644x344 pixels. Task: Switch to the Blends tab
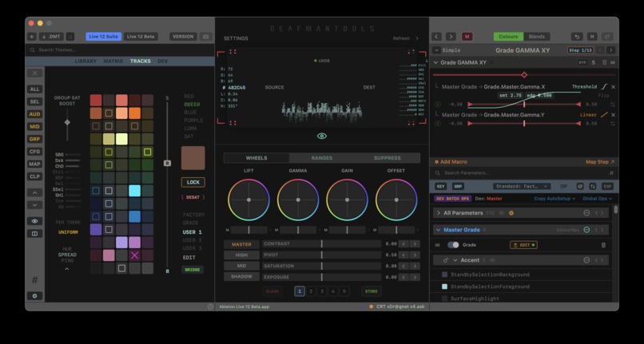tap(536, 37)
